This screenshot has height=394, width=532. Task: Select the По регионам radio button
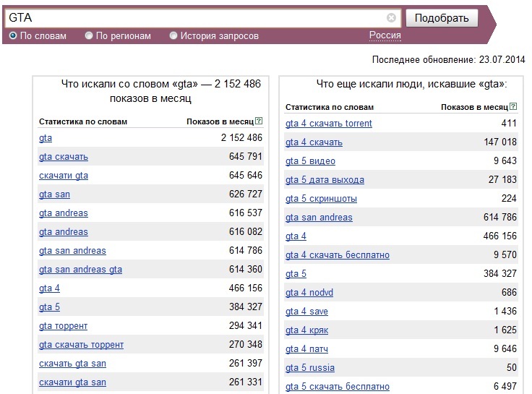tap(89, 35)
